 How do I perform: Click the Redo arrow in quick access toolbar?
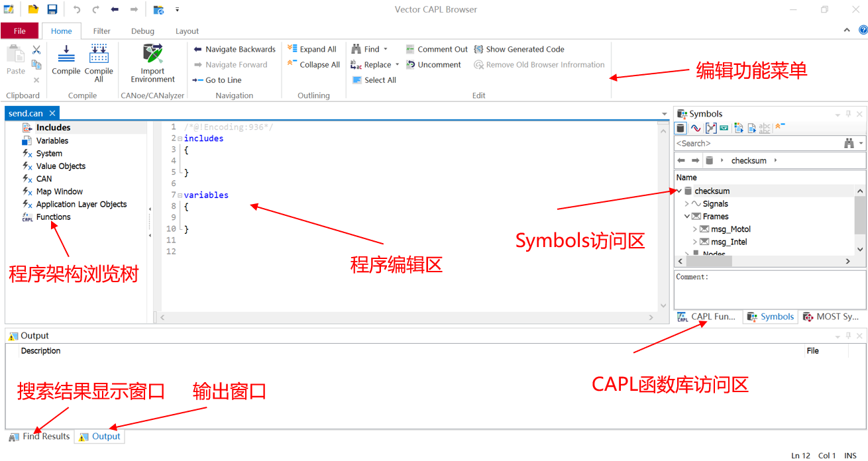pos(96,9)
